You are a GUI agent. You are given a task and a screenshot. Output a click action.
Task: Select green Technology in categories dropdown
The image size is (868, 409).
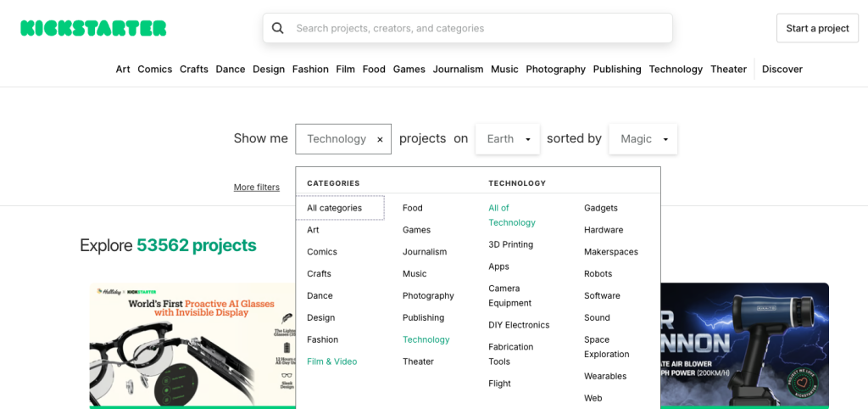[426, 339]
